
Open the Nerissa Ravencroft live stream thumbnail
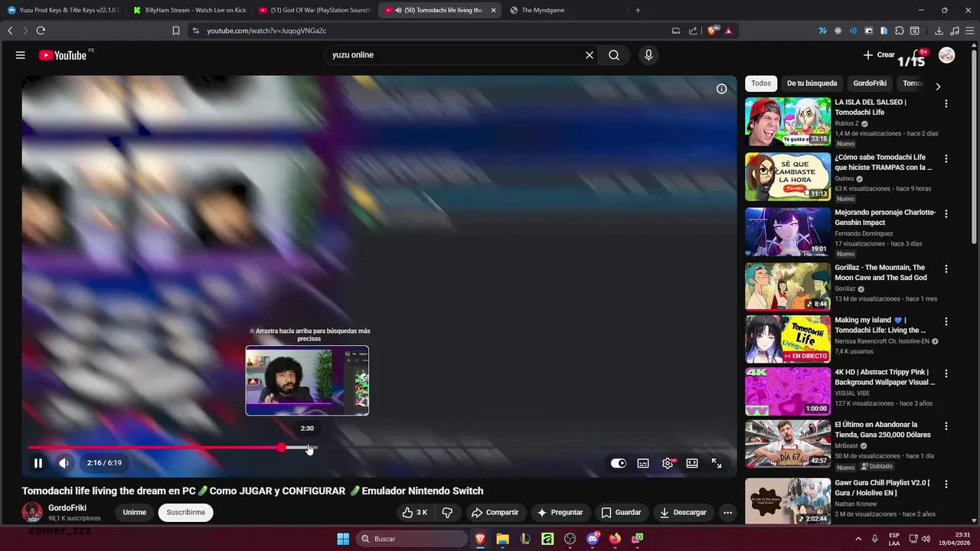coord(788,339)
